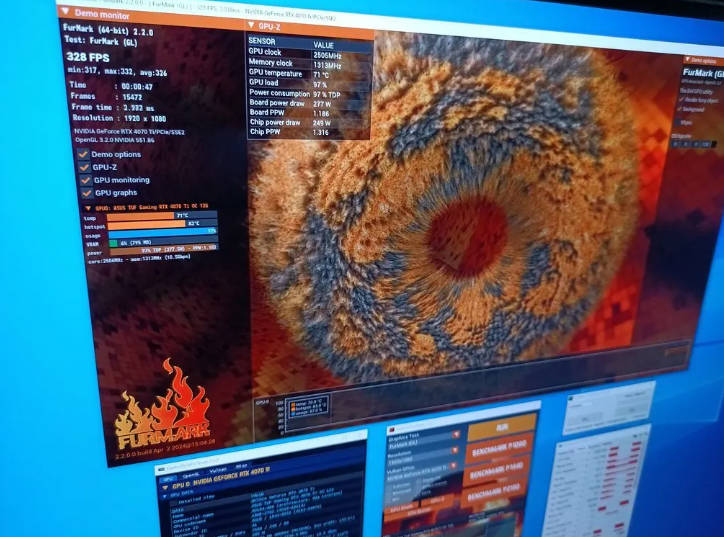
Task: Collapse the GPU-Z panel header triangle
Action: click(251, 25)
